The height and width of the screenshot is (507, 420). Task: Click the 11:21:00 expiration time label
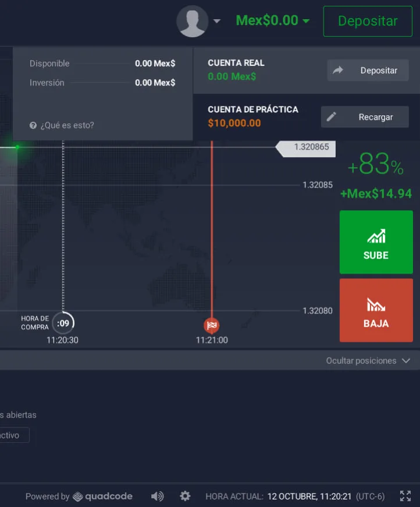pos(212,340)
